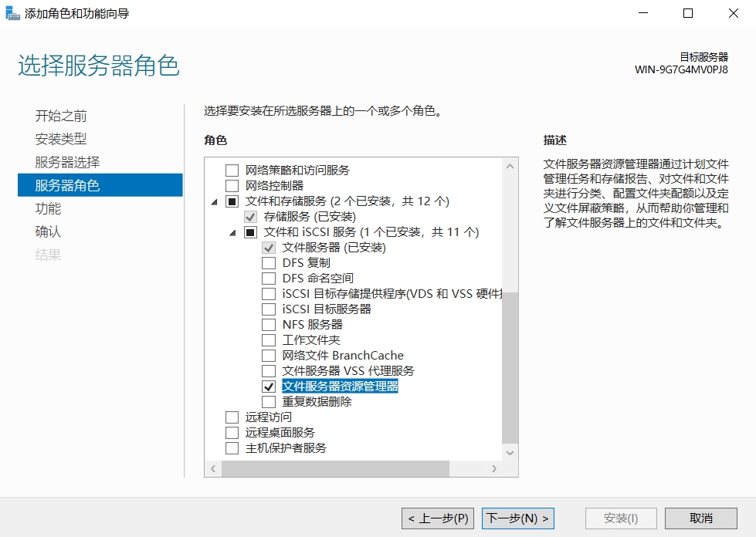The width and height of the screenshot is (756, 537).
Task: Check the 网络策略和访问服务 checkbox
Action: pos(232,171)
